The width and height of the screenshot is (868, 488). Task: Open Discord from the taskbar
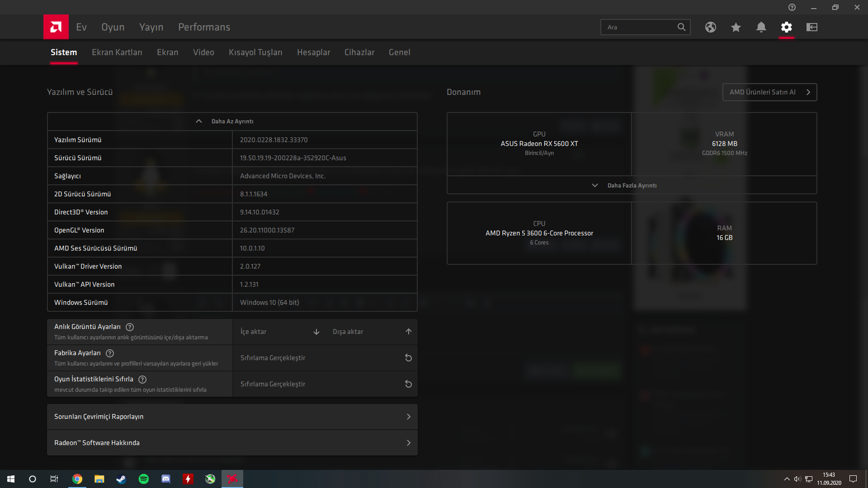166,479
